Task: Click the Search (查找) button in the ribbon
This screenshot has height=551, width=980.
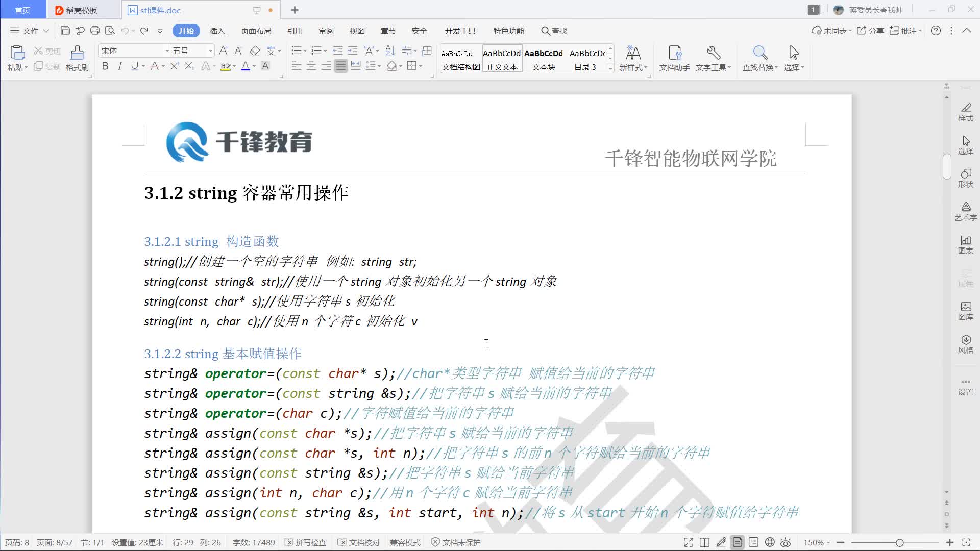Action: click(x=554, y=31)
